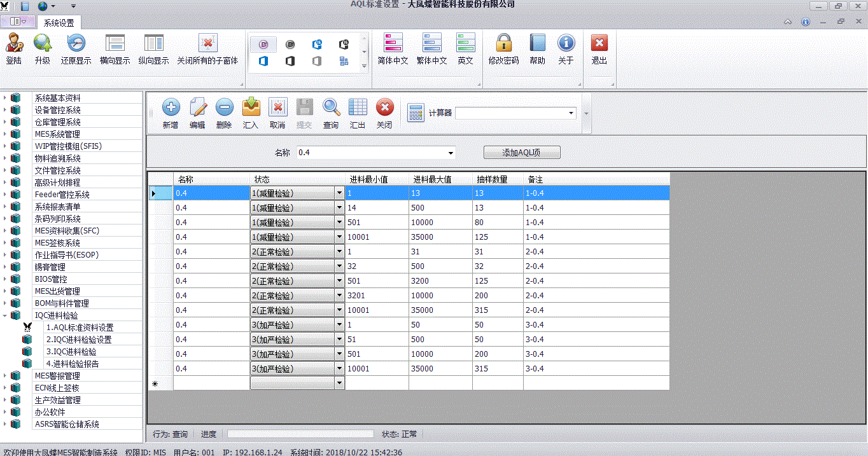Open 4.进料检验报告 in the tree
Image resolution: width=868 pixels, height=456 pixels.
(73, 364)
